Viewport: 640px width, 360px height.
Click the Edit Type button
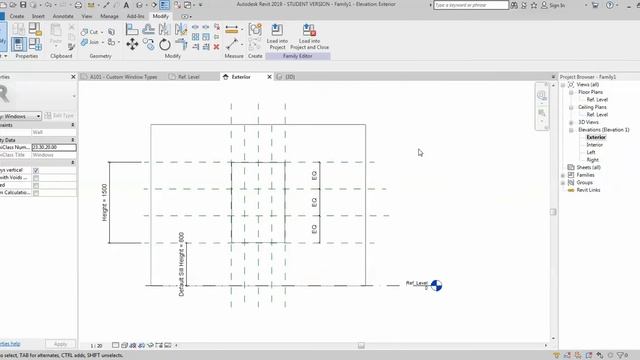pos(60,116)
